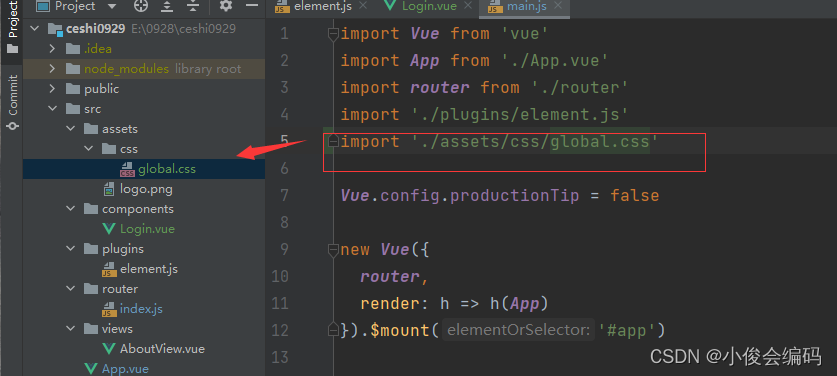Expand the public folder
The image size is (837, 376).
coord(52,89)
